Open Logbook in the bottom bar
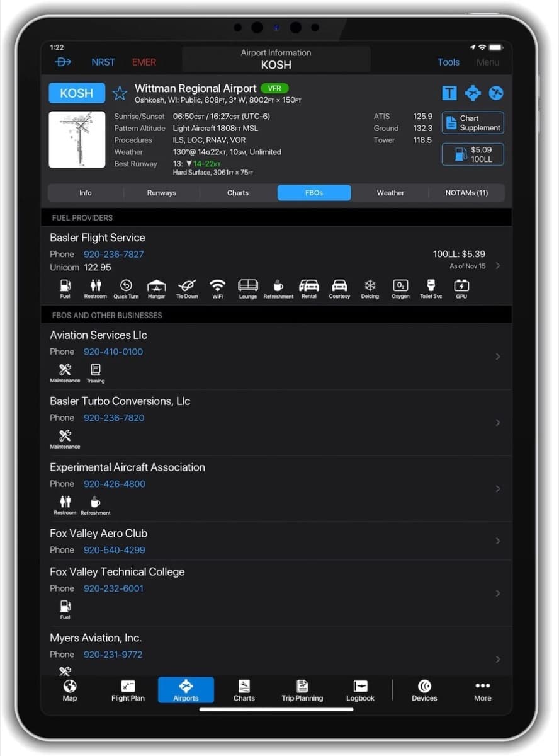559x756 pixels. 360,690
